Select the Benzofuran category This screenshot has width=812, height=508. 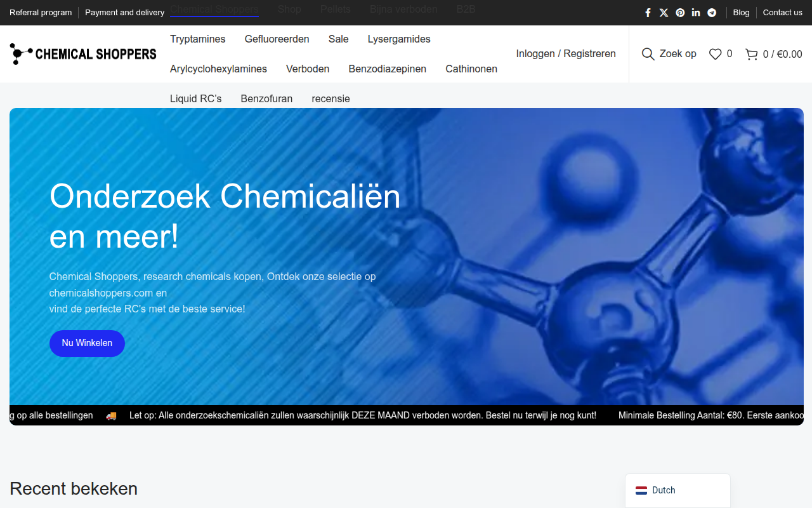pyautogui.click(x=266, y=99)
